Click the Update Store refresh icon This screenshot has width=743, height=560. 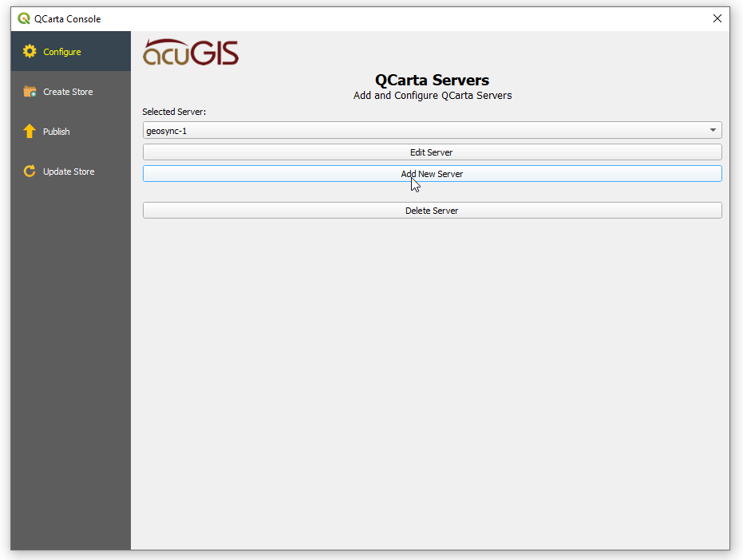click(x=30, y=171)
